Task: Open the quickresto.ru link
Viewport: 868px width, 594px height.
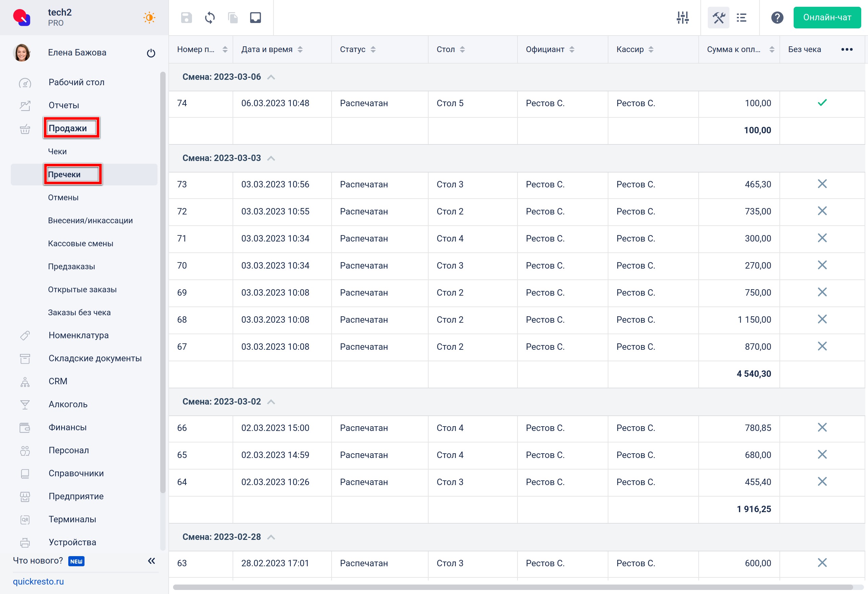Action: 38,581
